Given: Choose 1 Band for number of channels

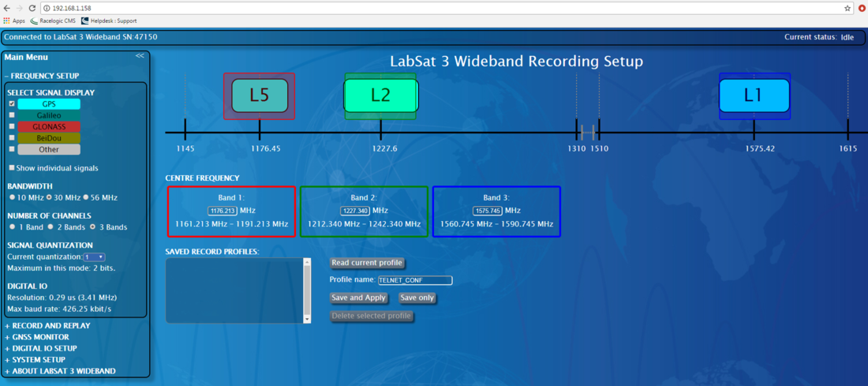Looking at the screenshot, I should 12,227.
